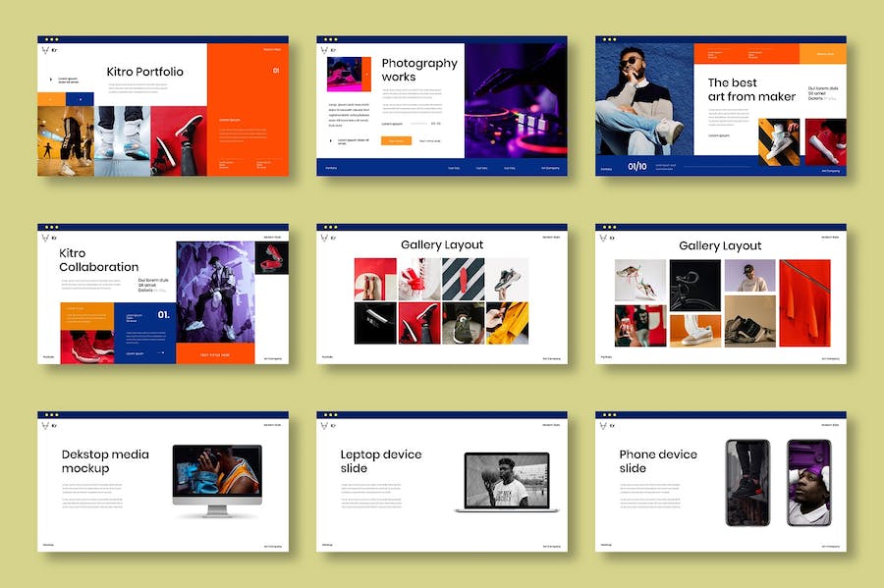Click the three yellow dots on Phone device slide
884x588 pixels.
click(608, 414)
